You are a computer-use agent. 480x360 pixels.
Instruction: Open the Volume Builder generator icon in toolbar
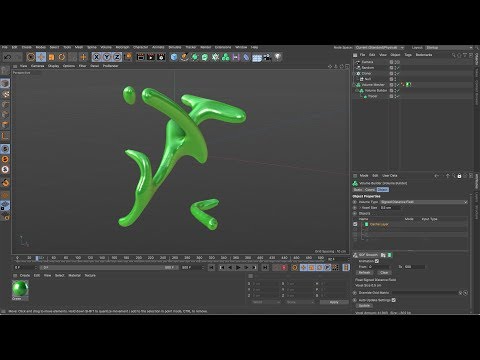[226, 57]
